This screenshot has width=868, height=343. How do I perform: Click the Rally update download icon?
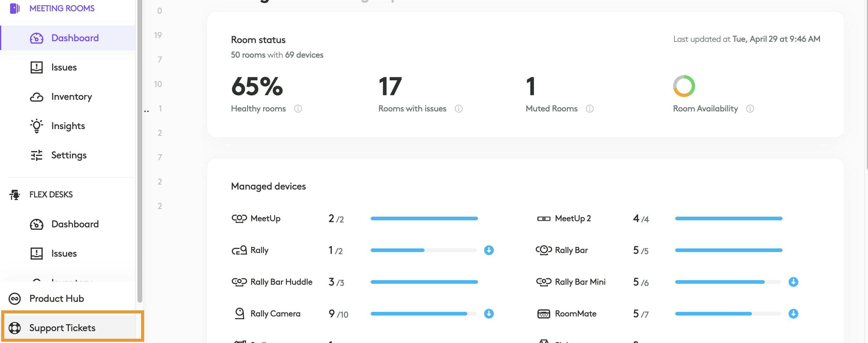(489, 250)
